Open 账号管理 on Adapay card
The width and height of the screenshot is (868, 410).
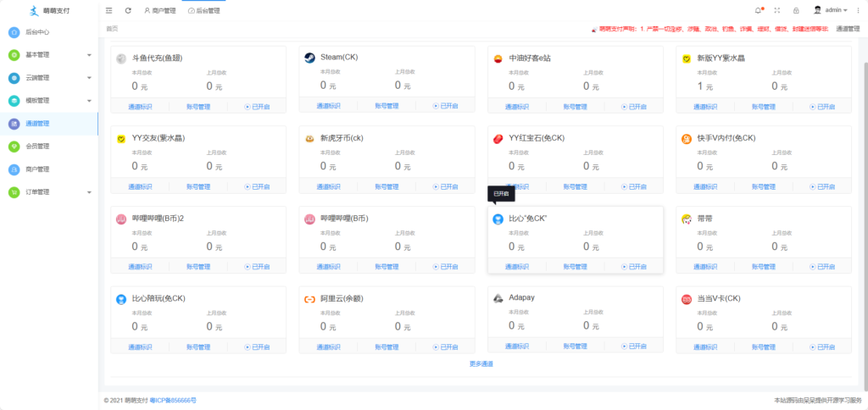click(576, 346)
